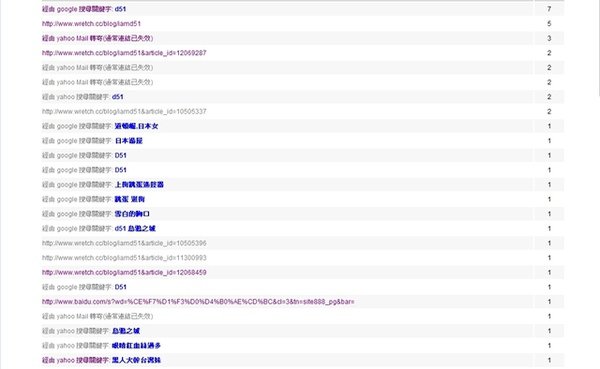Open wretch link with article_id=11300993
Image resolution: width=600 pixels, height=369 pixels.
[124, 258]
